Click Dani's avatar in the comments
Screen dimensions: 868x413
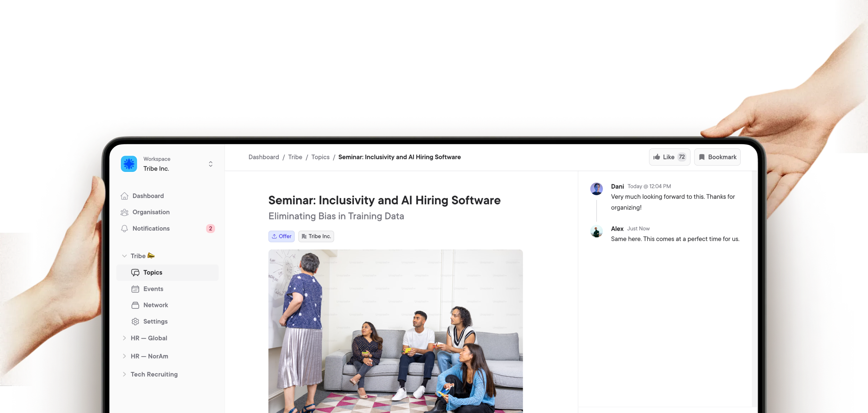click(596, 189)
